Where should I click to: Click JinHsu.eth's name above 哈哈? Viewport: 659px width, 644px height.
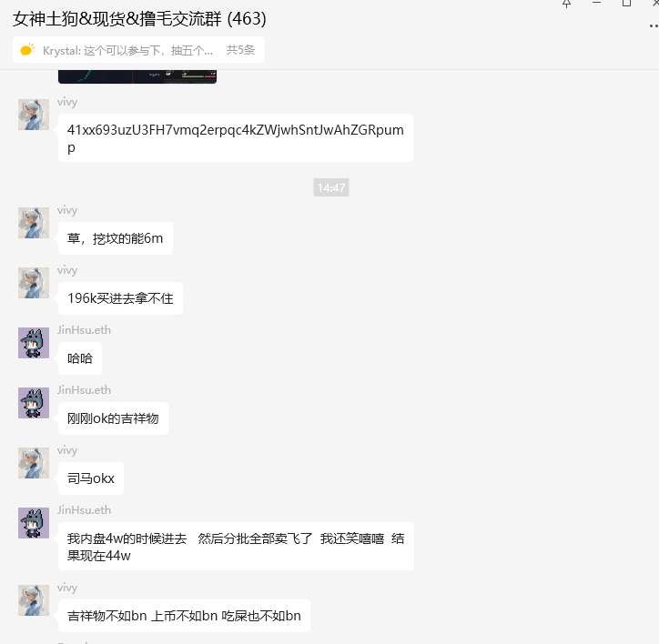[84, 330]
